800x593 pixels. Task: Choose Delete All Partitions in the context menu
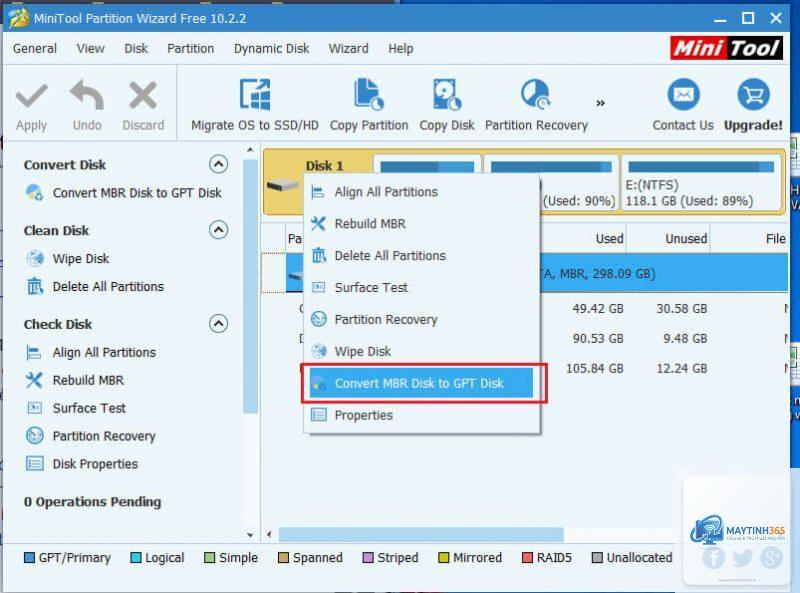coord(422,256)
